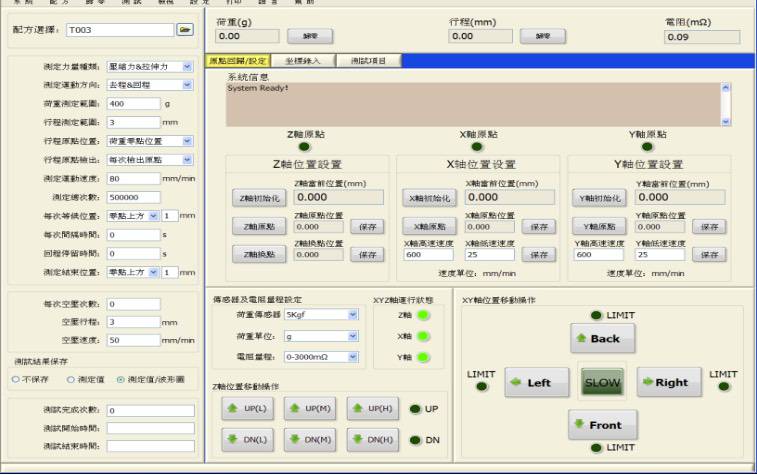The height and width of the screenshot is (475, 757).
Task: Click the 測定總次數 field showing 500000
Action: pyautogui.click(x=134, y=197)
